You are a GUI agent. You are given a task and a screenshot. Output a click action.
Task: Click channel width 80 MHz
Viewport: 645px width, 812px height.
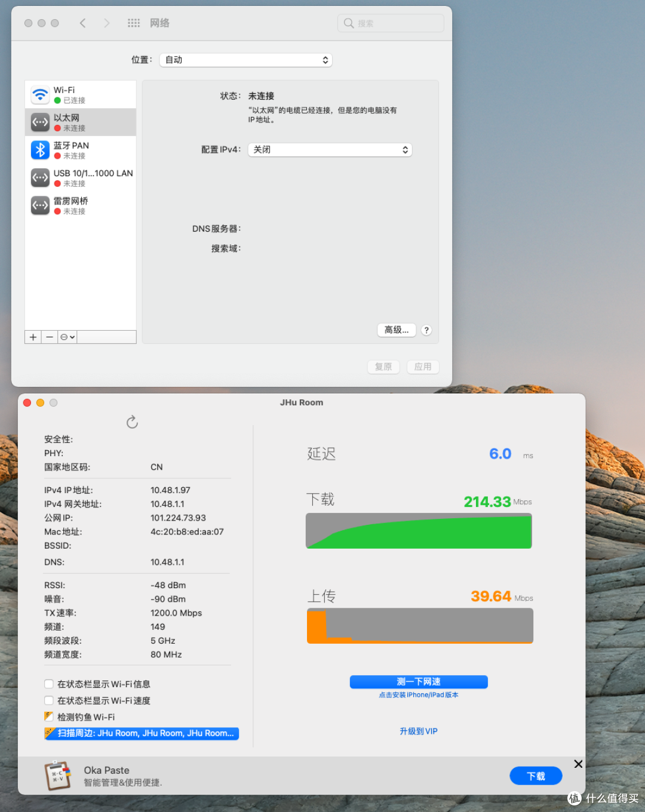(166, 654)
